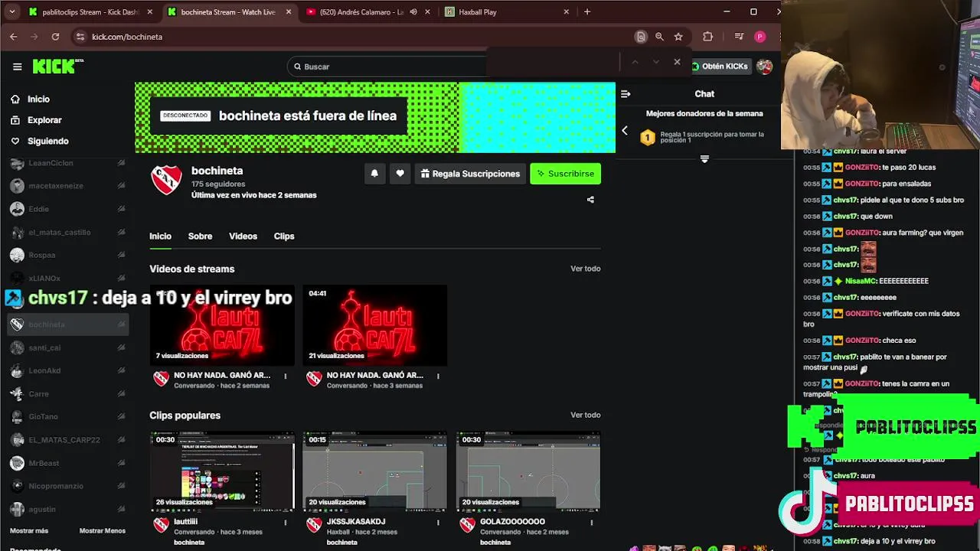
Task: Collapse the chat panel icon
Action: [626, 94]
